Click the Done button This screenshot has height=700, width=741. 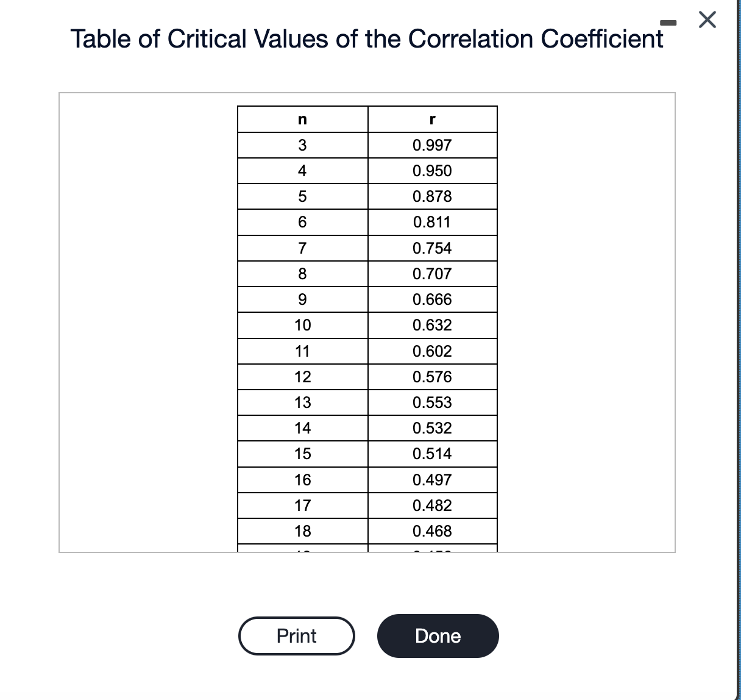[438, 635]
